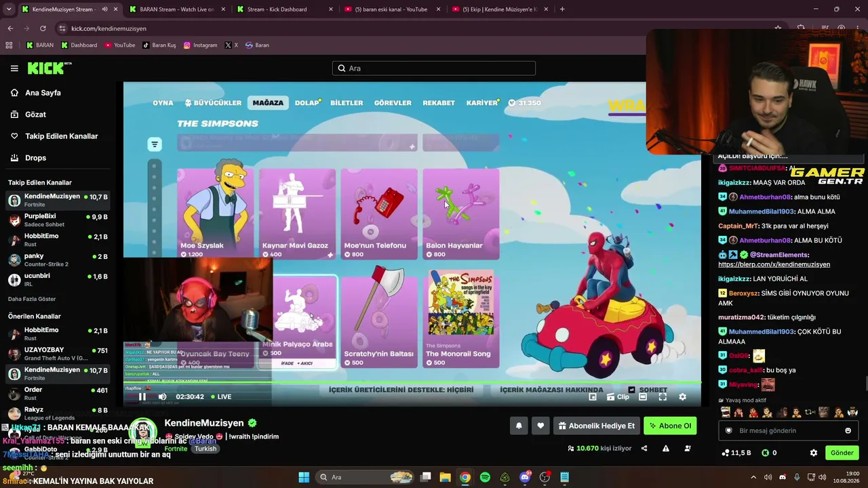Open the Baran Kuş TikTok bookmark

(159, 45)
